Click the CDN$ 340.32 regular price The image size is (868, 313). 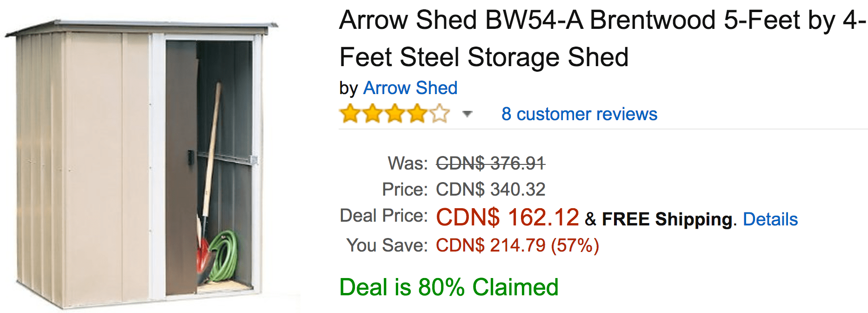click(490, 190)
